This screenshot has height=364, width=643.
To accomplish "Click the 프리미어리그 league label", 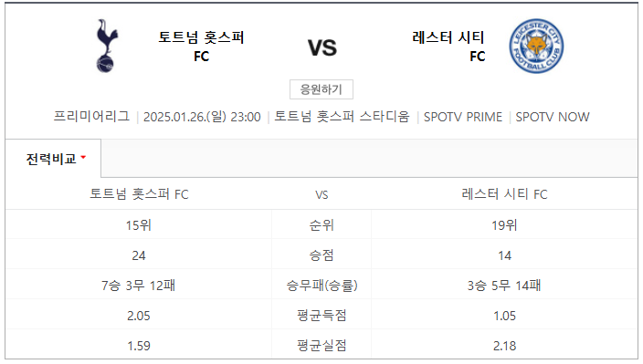I will [x=91, y=117].
